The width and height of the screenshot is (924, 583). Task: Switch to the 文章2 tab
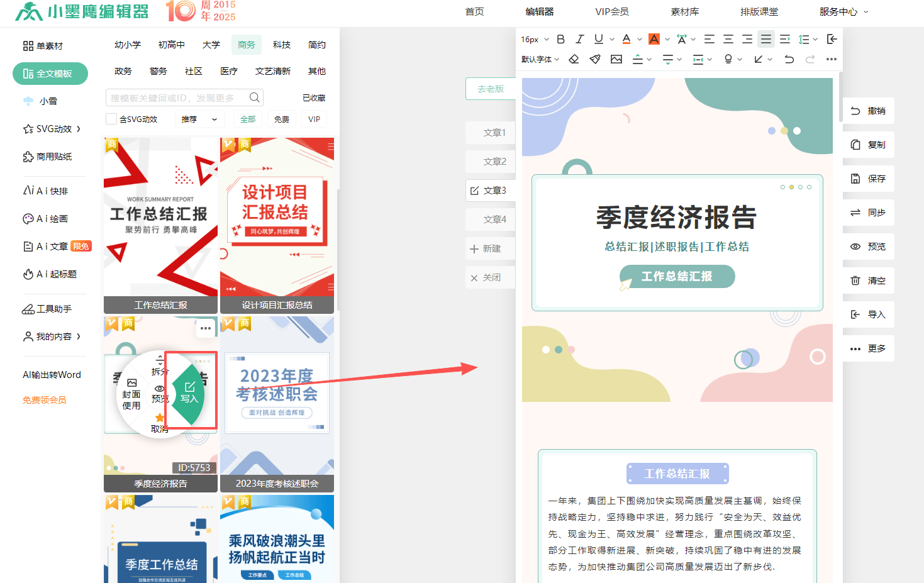(x=494, y=162)
